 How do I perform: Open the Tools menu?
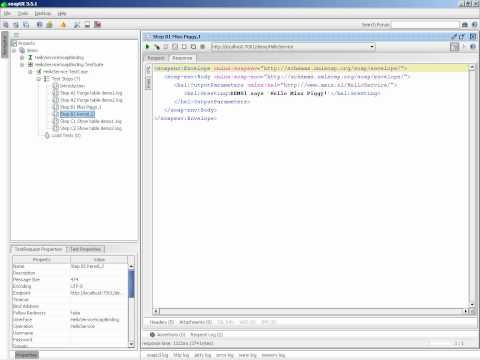click(x=23, y=13)
